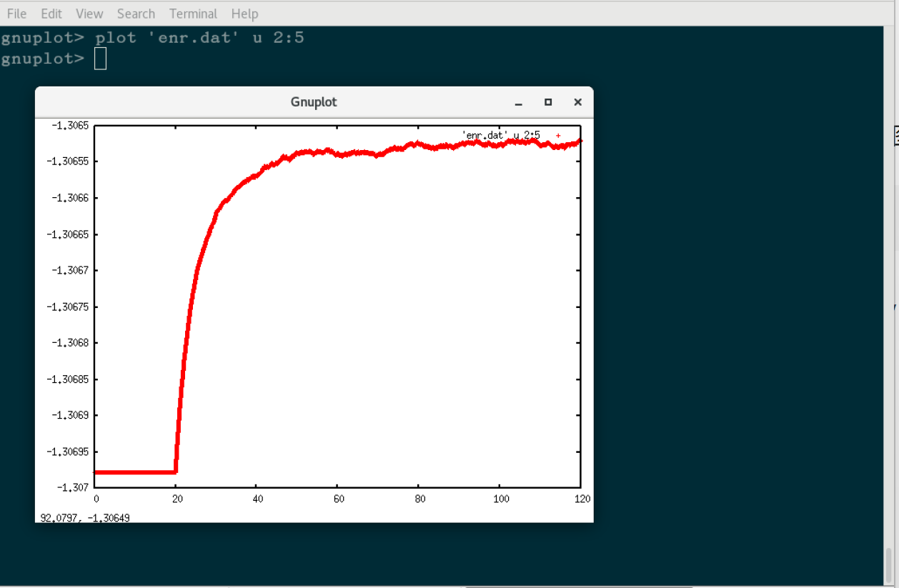Open the View menu

[x=89, y=14]
